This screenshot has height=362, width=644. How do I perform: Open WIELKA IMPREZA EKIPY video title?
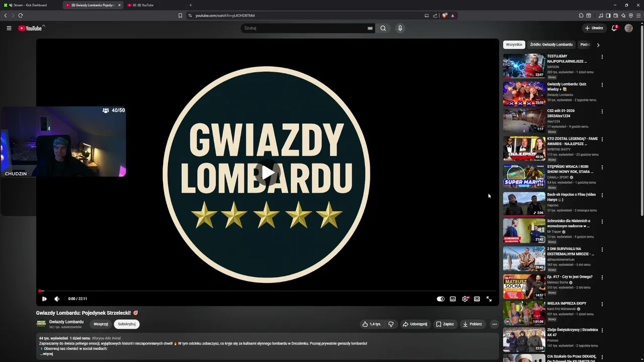click(x=567, y=303)
